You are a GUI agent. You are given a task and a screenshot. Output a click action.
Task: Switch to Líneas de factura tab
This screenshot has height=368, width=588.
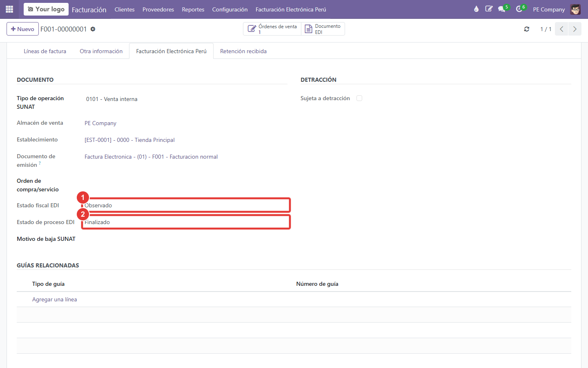(45, 51)
